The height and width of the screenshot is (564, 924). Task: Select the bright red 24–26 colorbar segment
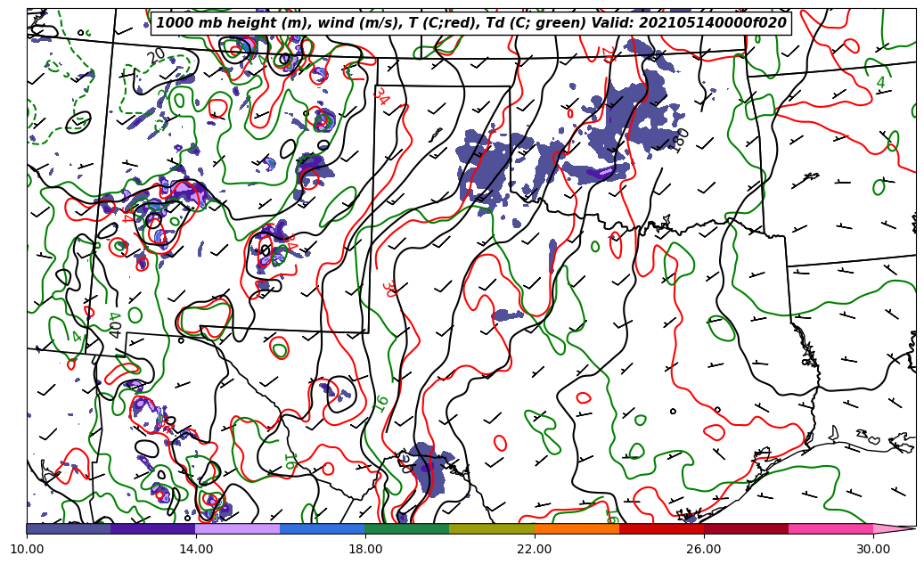661,528
